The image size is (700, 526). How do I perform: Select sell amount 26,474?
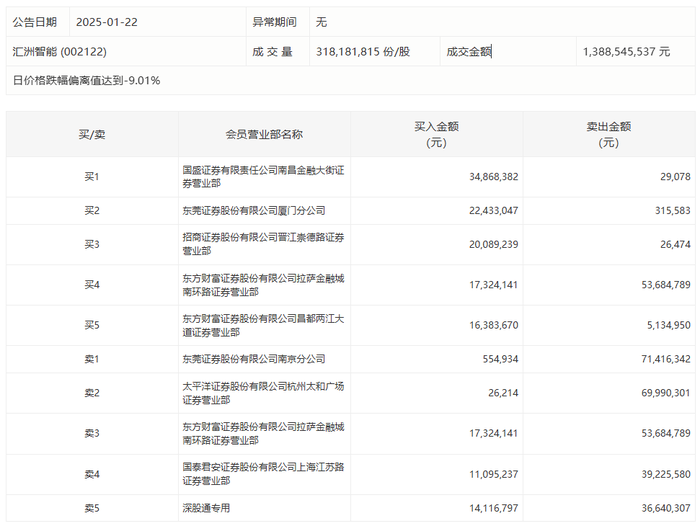675,245
